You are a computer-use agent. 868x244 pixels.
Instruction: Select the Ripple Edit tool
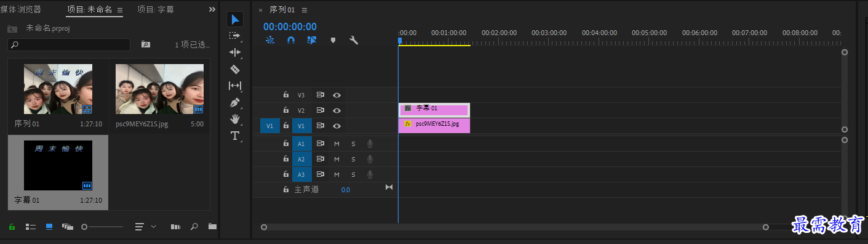point(235,52)
